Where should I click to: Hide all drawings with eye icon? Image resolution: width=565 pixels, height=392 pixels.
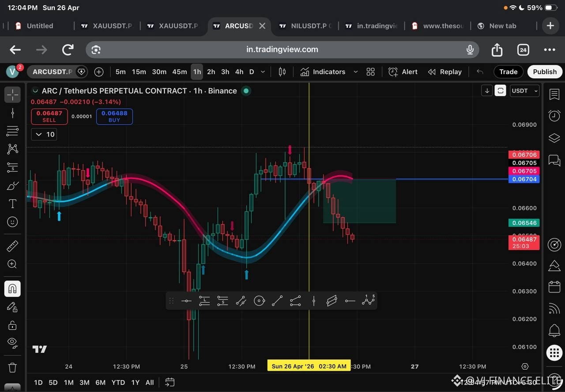click(x=12, y=343)
